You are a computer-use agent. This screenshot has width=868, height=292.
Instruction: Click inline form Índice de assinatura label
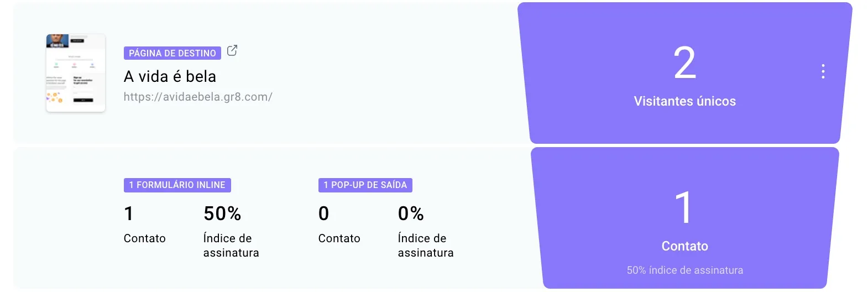(231, 246)
